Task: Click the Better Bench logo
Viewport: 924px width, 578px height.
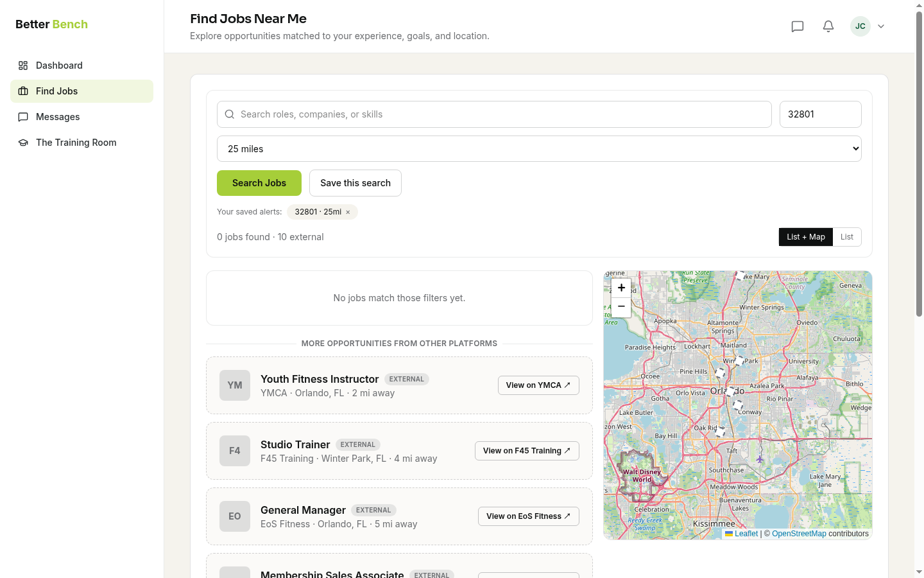Action: click(51, 24)
